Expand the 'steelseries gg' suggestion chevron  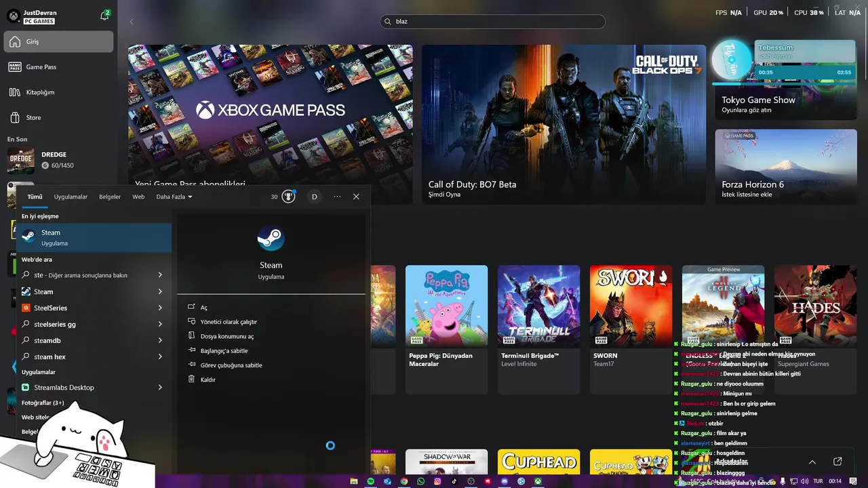click(x=160, y=324)
